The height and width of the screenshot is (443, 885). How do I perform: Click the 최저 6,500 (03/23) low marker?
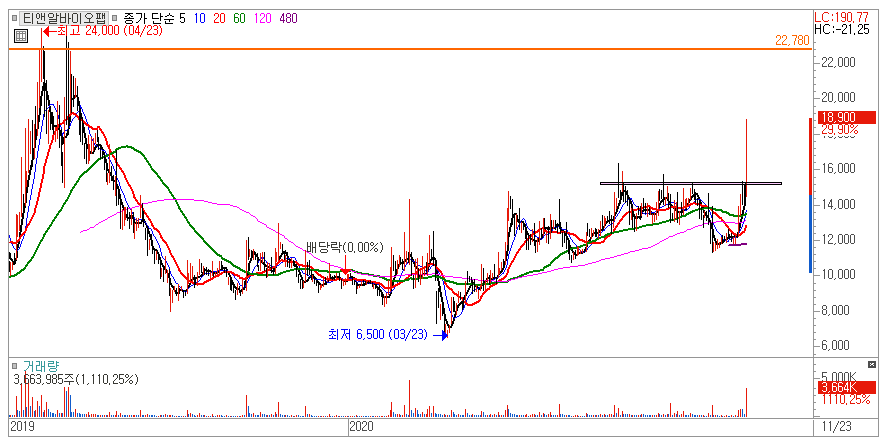point(388,335)
